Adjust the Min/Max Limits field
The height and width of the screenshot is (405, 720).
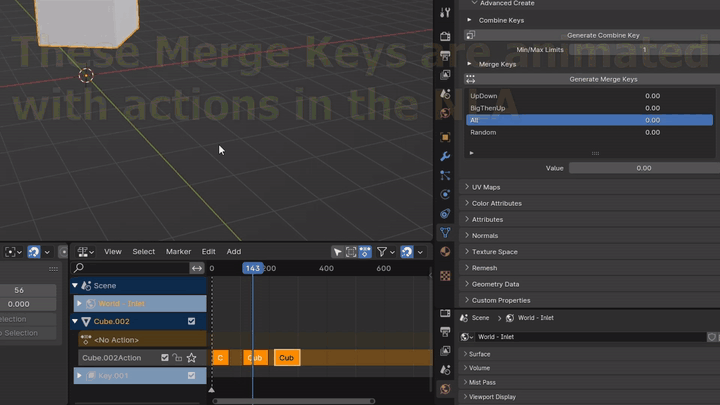(644, 50)
